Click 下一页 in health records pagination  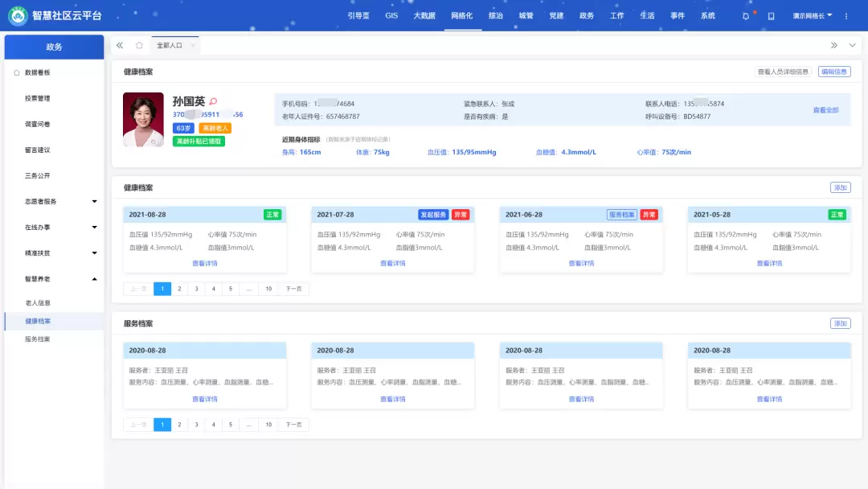[294, 289]
